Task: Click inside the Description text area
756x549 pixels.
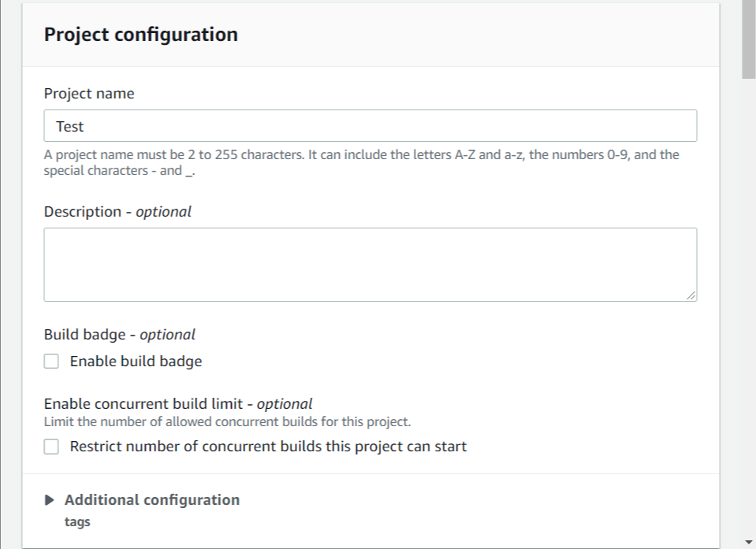Action: [370, 264]
